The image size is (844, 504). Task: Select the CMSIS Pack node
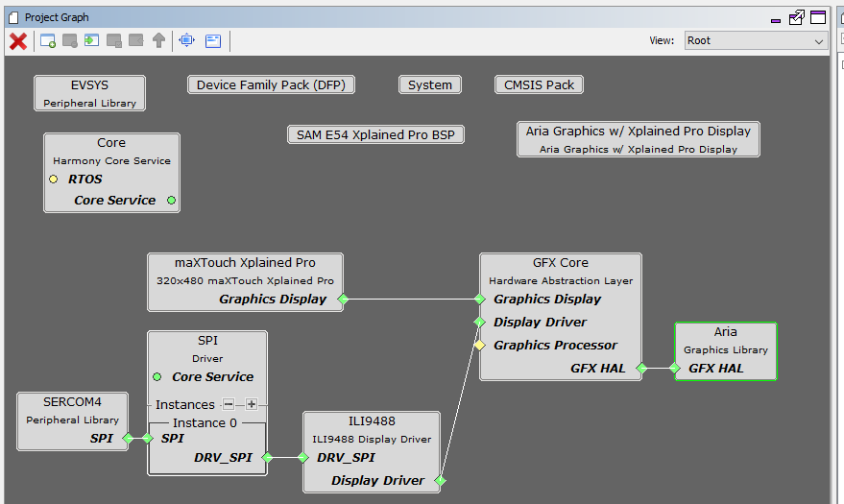pos(539,85)
